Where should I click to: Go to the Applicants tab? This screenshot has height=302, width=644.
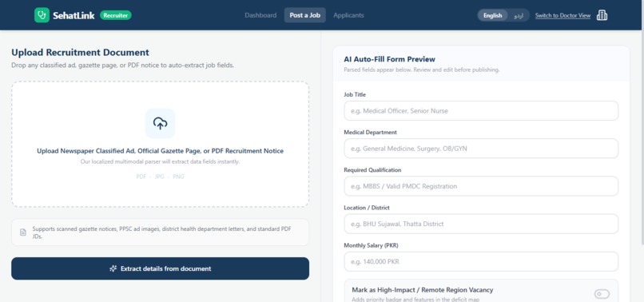click(348, 15)
